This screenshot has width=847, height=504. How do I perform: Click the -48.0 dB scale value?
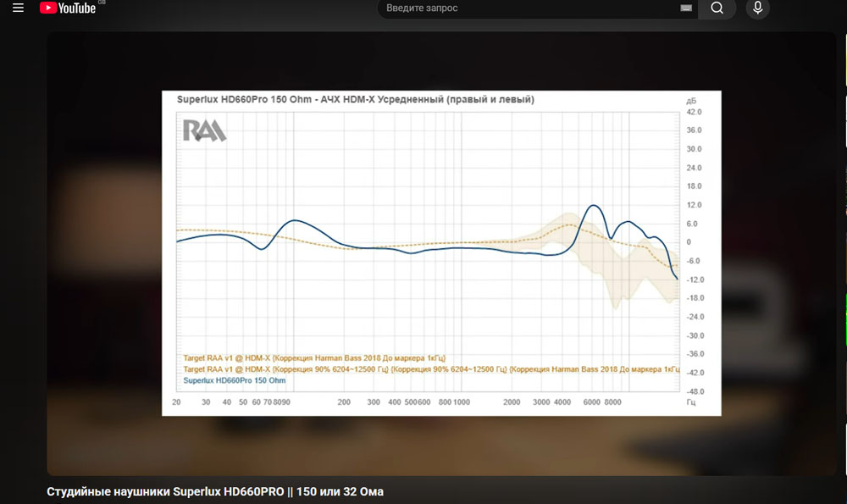click(x=695, y=391)
